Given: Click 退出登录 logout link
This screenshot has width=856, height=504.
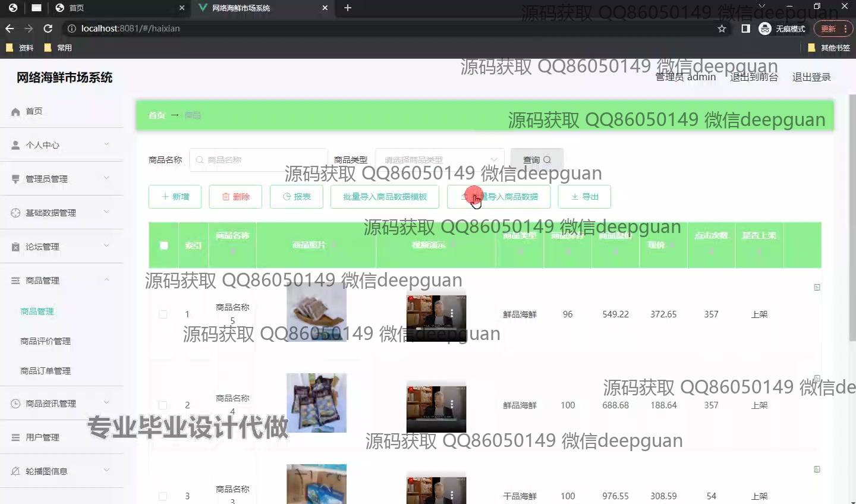Looking at the screenshot, I should pyautogui.click(x=811, y=77).
